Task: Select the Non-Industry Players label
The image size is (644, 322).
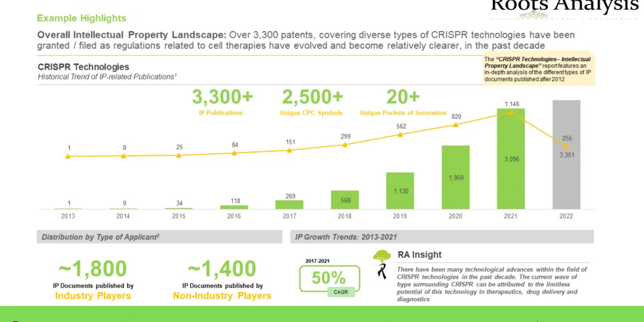Action: (x=222, y=295)
